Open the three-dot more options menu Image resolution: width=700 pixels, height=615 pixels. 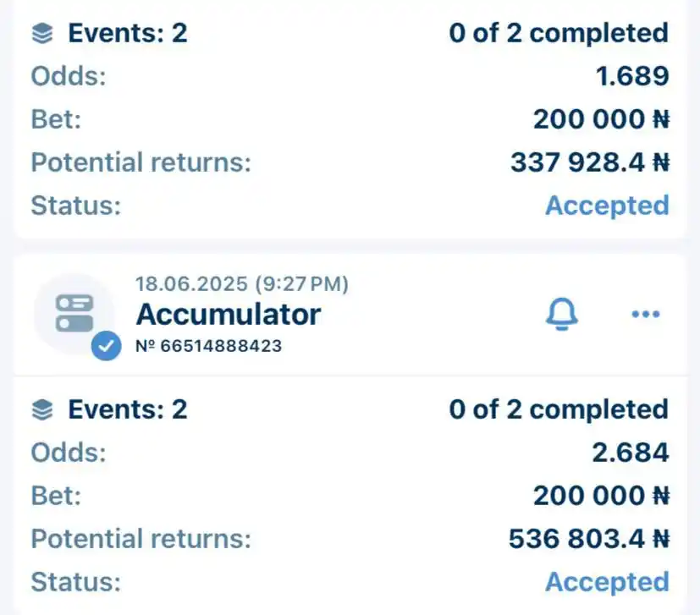[x=646, y=314]
